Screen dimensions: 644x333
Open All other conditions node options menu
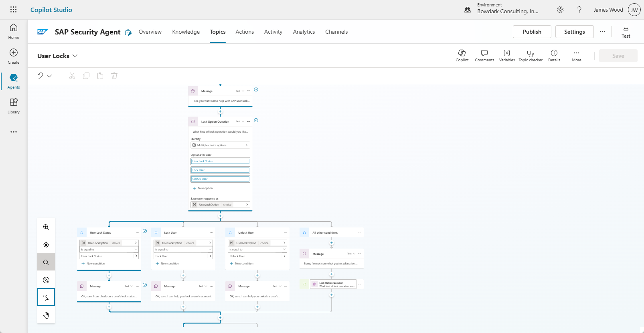360,232
